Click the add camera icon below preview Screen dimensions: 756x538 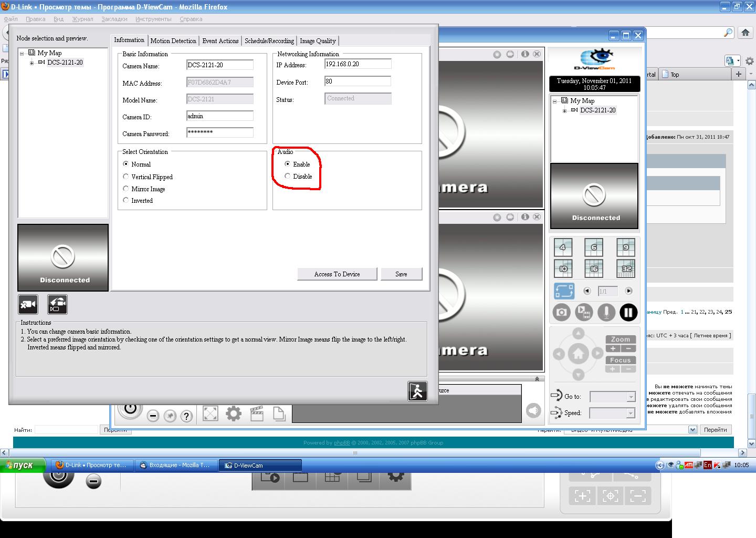tap(28, 305)
